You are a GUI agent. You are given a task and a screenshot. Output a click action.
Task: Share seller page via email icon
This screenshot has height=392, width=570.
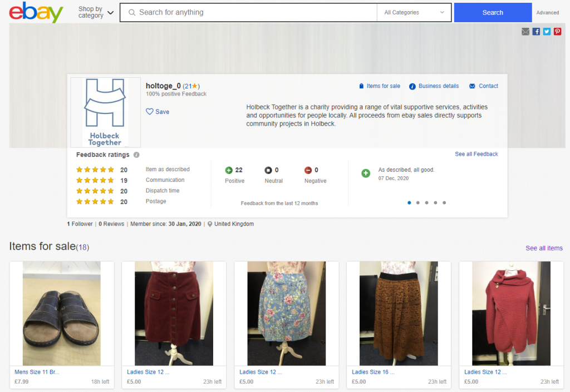[525, 32]
